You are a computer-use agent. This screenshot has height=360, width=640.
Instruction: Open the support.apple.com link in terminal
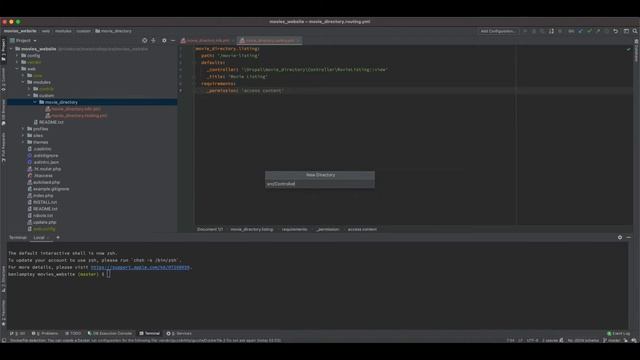click(x=140, y=267)
